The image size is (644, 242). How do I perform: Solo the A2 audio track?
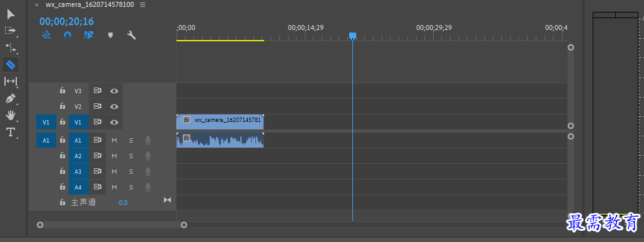[x=131, y=156]
